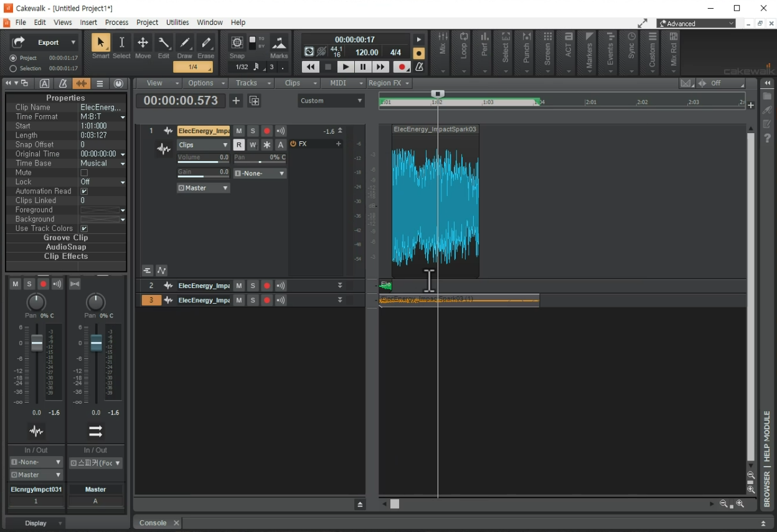
Task: Enable input echo on track 2
Action: pos(281,286)
